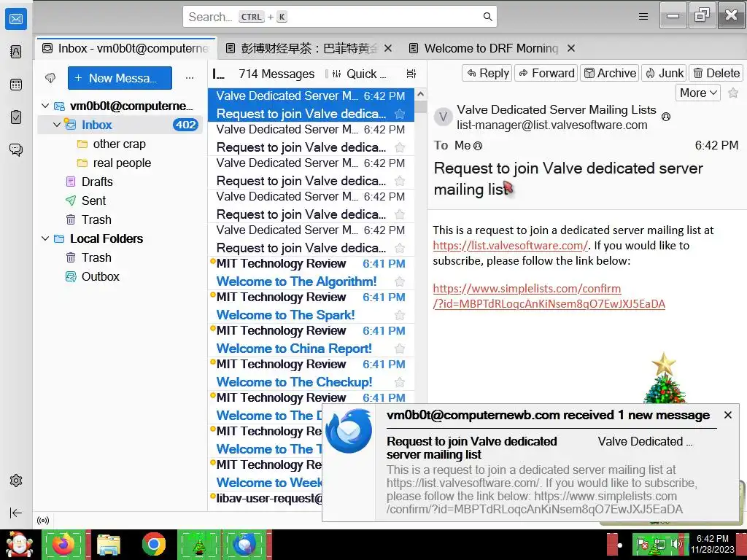The height and width of the screenshot is (560, 747).
Task: Mark the message as Junk
Action: (664, 73)
